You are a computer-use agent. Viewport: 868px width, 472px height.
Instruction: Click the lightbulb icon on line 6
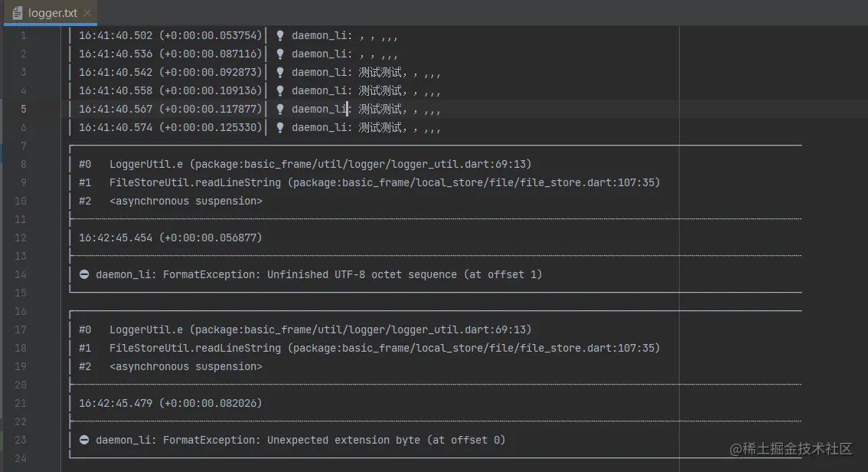point(280,127)
